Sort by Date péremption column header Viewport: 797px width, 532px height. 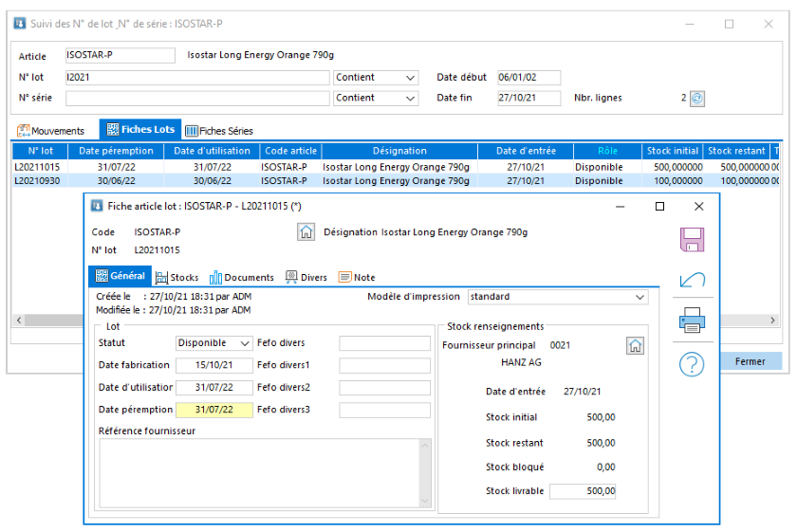[x=116, y=151]
